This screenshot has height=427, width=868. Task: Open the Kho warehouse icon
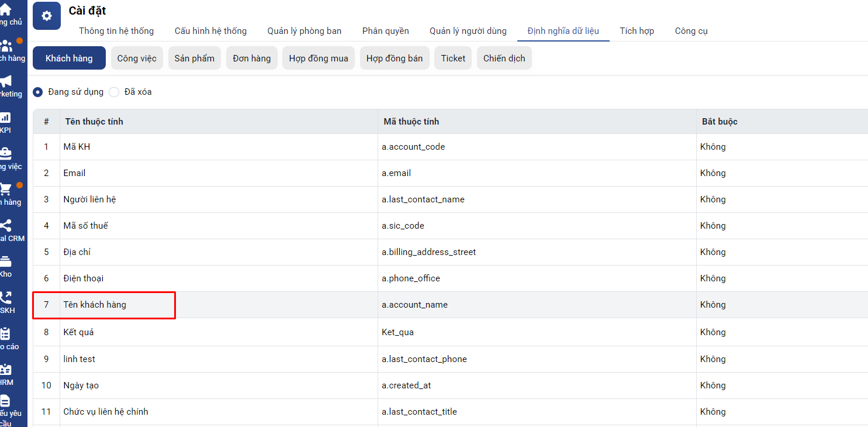point(6,261)
